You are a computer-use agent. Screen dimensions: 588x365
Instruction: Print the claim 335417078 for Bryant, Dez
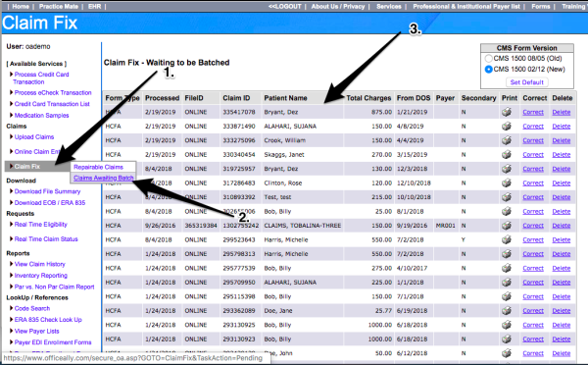point(507,112)
